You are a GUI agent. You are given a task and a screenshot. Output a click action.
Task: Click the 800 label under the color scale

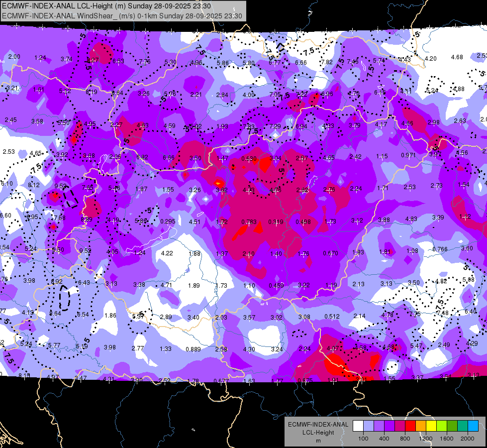[x=405, y=439]
